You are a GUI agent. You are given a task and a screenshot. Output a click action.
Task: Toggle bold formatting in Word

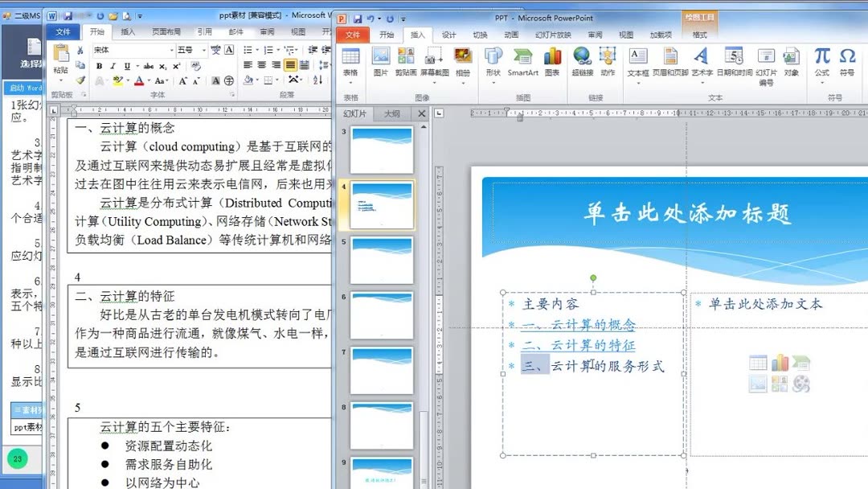click(x=98, y=66)
